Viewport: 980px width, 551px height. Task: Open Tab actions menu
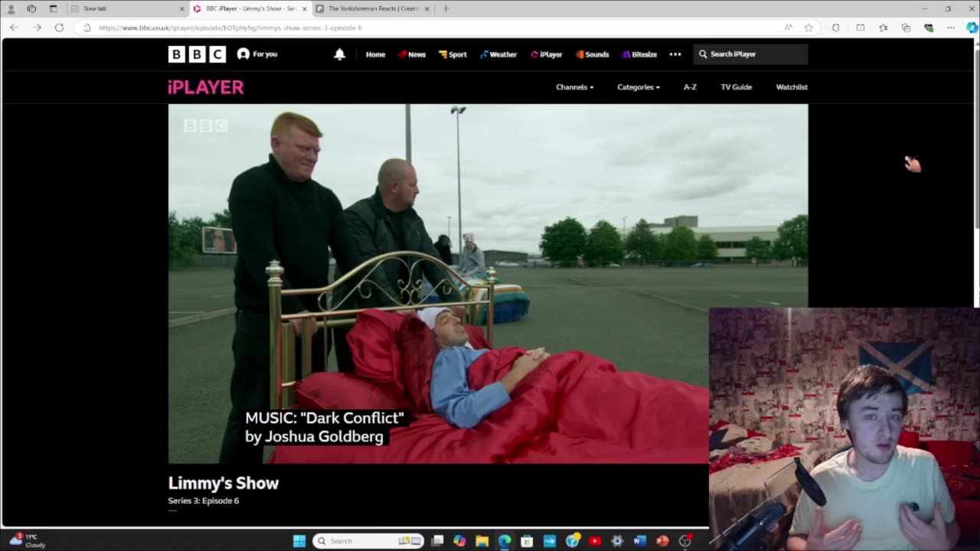(53, 8)
